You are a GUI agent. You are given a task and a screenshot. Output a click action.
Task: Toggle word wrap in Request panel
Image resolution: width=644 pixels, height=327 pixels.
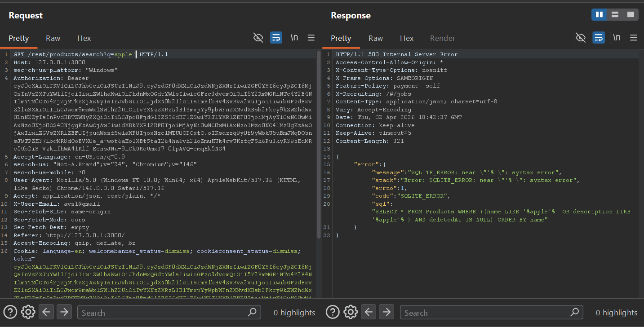276,38
